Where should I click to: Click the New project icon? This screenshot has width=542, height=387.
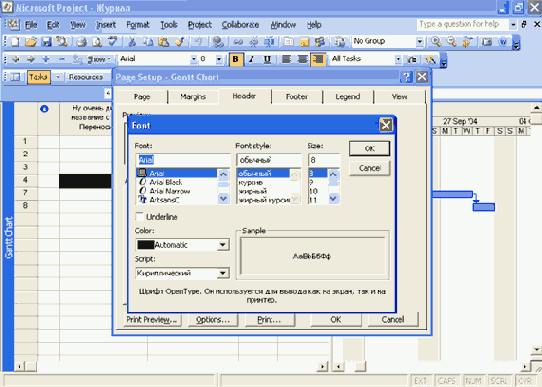(15, 42)
